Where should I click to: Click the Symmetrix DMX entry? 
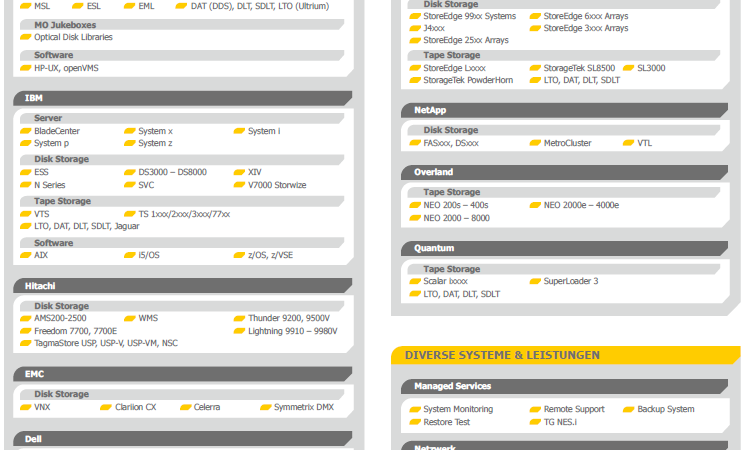click(304, 407)
